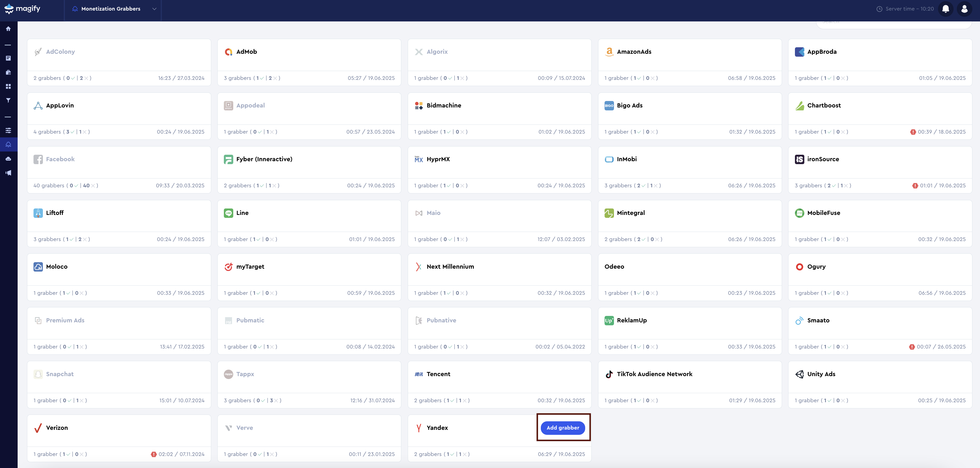Image resolution: width=980 pixels, height=468 pixels.
Task: Open the megaphone icon in the sidebar
Action: (x=8, y=173)
